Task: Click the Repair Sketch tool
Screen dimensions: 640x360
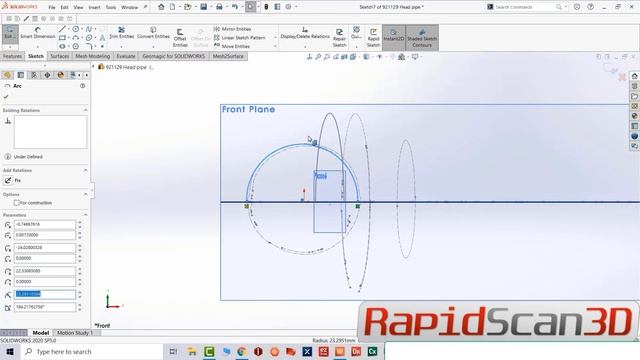Action: pyautogui.click(x=339, y=38)
